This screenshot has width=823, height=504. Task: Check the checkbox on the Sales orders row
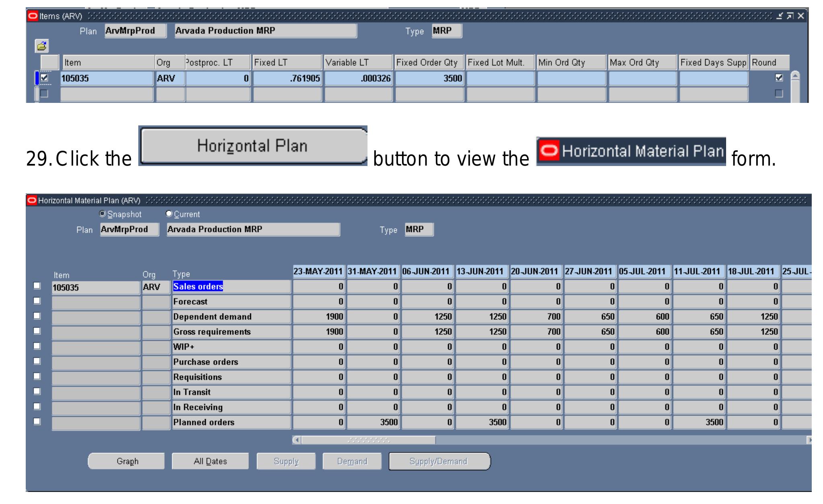tap(37, 286)
